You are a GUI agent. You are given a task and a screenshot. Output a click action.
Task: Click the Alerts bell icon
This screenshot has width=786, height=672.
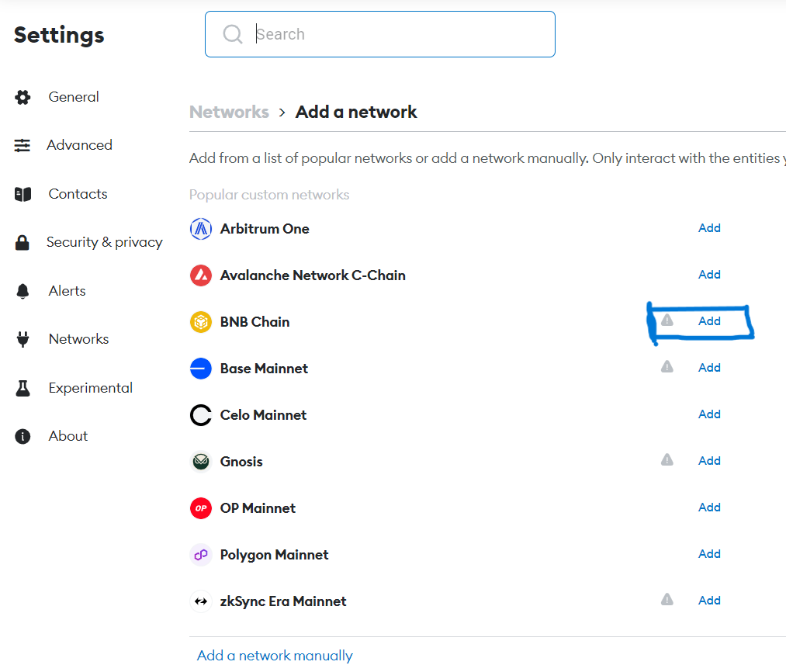[x=23, y=291]
